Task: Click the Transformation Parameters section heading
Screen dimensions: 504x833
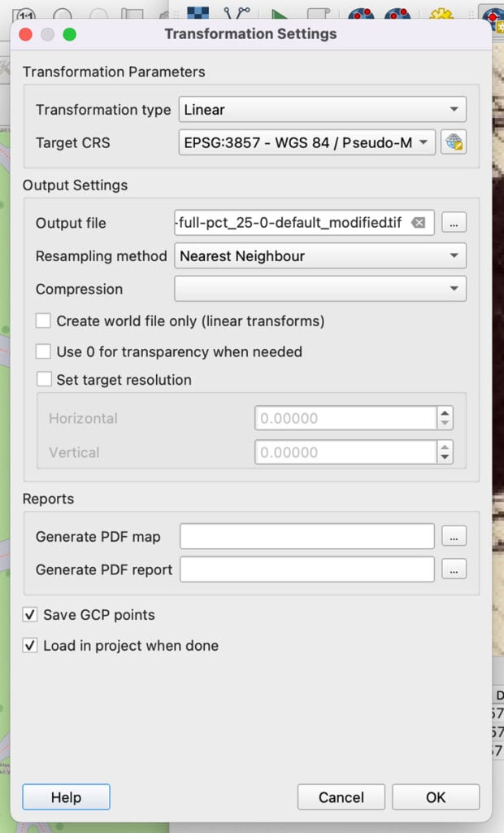Action: pyautogui.click(x=114, y=72)
